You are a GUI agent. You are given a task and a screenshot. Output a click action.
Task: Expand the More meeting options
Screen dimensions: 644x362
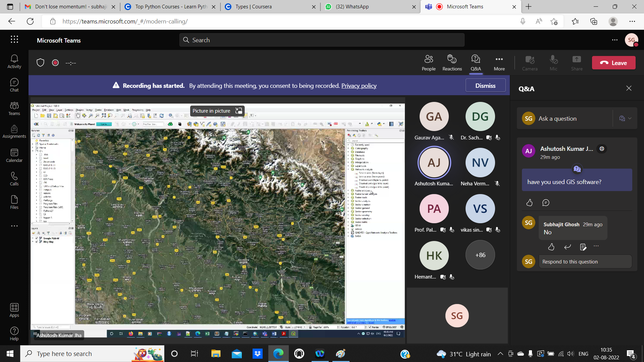point(499,63)
